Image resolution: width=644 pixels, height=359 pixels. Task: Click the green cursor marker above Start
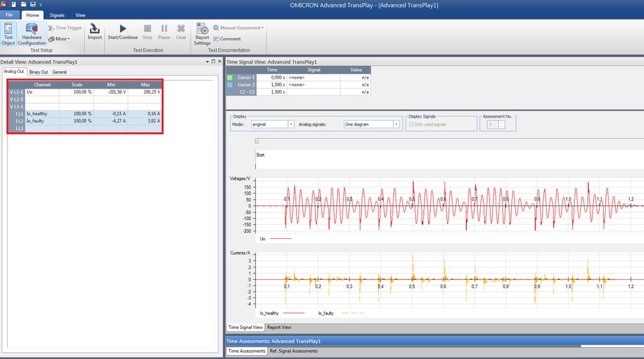257,141
